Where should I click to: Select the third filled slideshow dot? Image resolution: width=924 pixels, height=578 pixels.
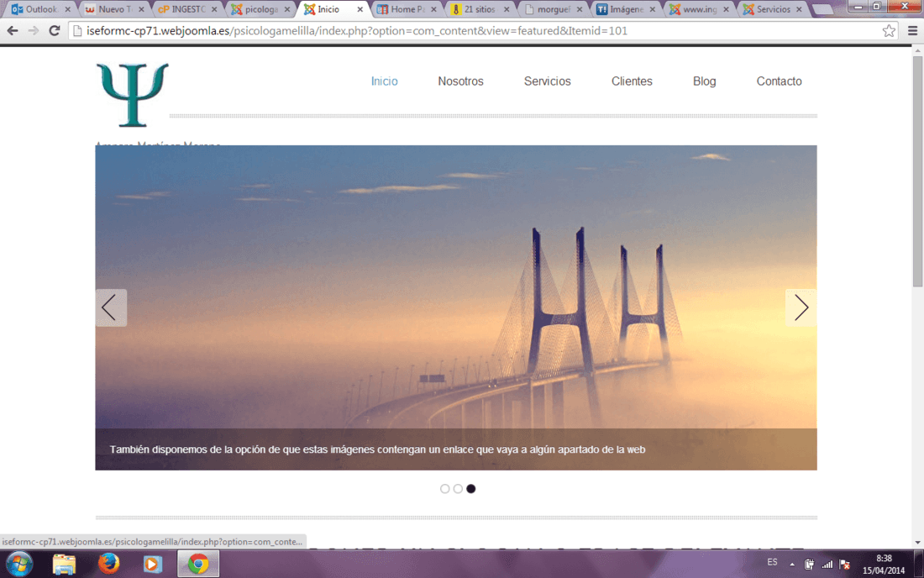coord(471,488)
